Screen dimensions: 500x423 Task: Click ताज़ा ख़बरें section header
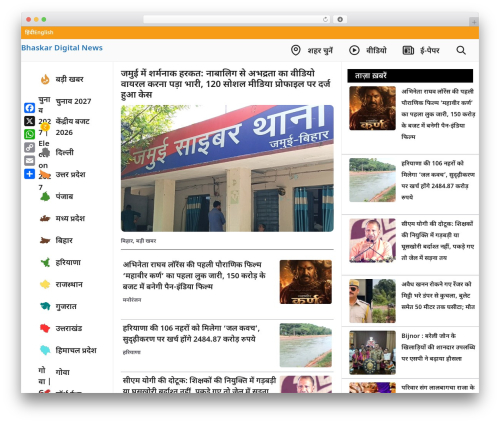[410, 76]
